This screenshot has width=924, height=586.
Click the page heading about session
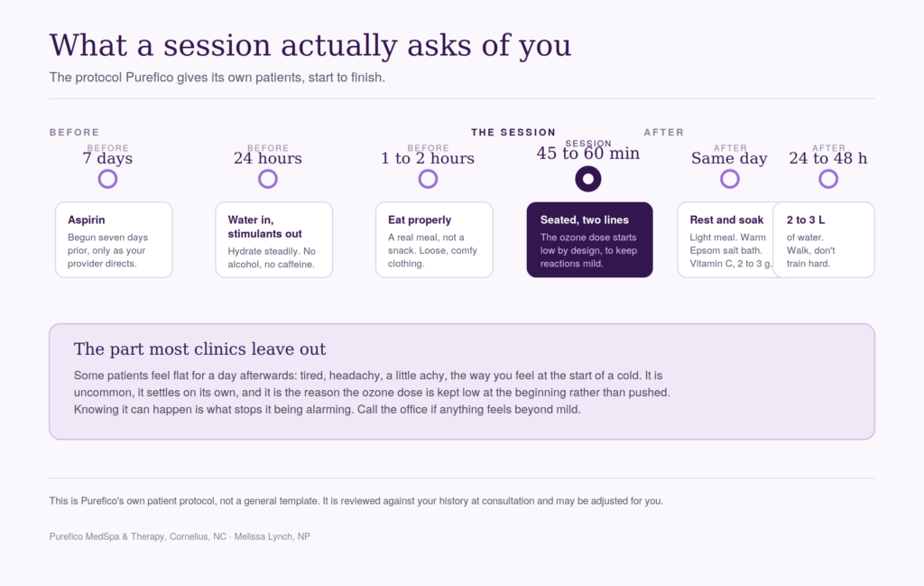tap(310, 45)
